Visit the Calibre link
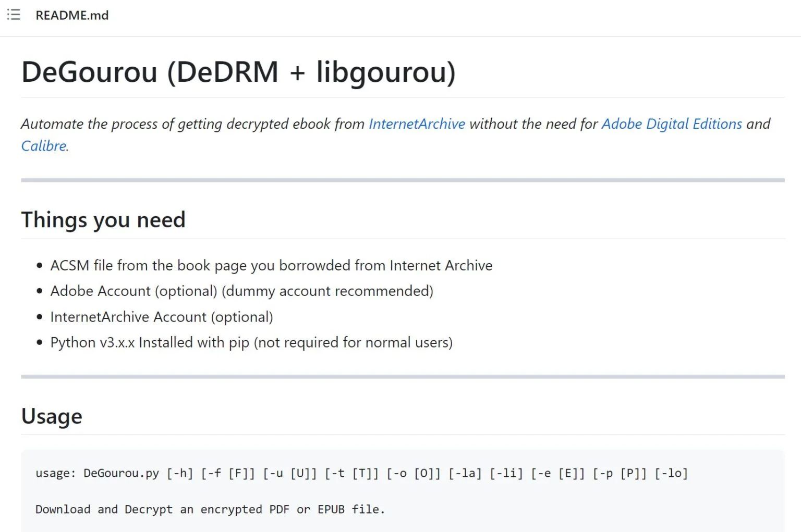The width and height of the screenshot is (801, 532). (x=44, y=146)
